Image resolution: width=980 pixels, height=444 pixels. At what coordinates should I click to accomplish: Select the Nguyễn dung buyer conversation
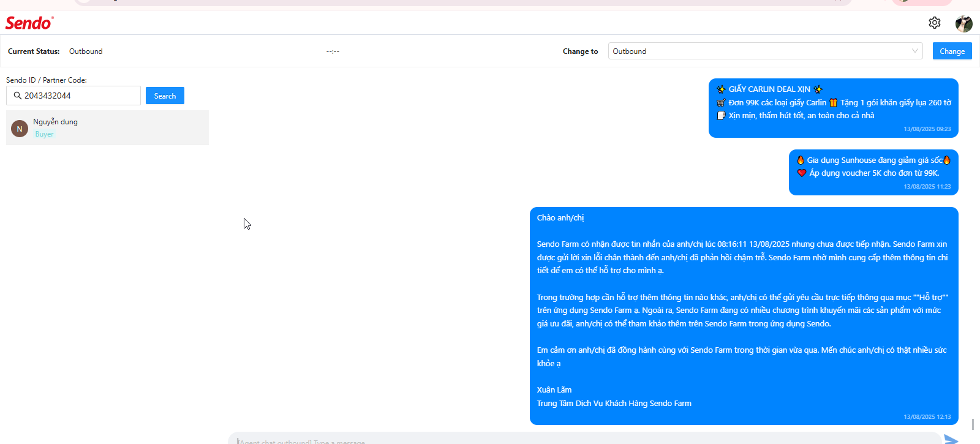point(107,127)
